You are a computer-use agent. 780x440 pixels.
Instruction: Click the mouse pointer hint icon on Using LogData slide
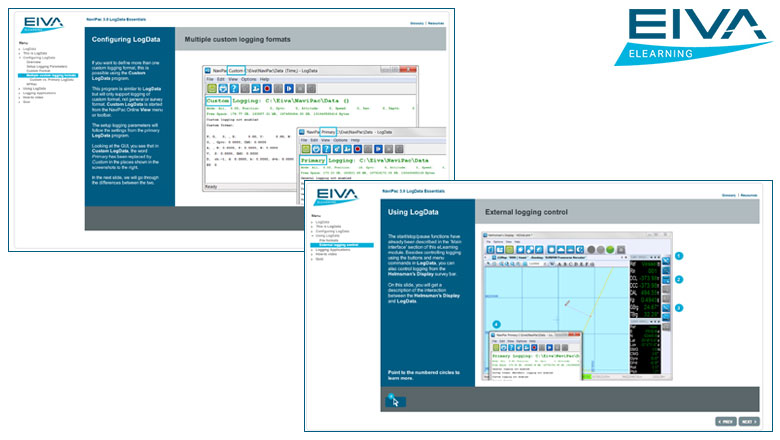click(x=395, y=400)
